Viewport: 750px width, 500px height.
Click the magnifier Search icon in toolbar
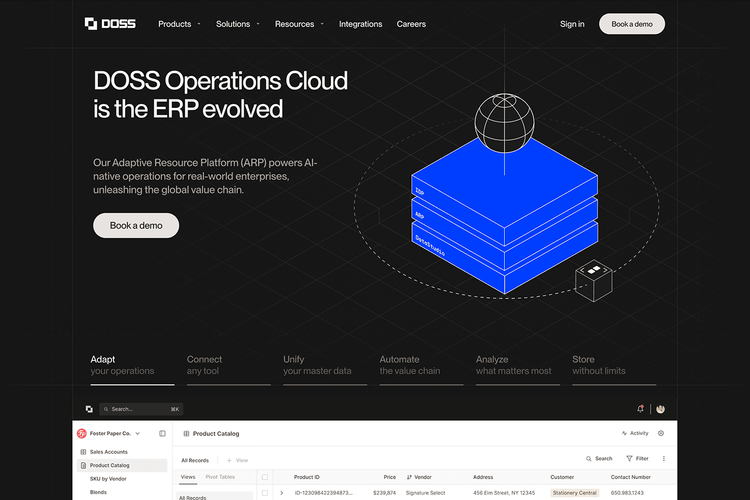click(589, 458)
